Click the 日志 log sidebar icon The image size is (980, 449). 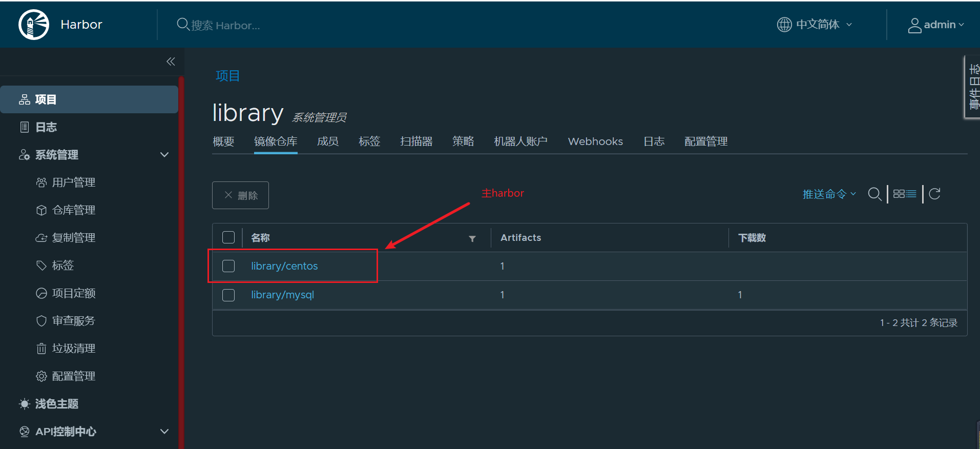[x=25, y=127]
